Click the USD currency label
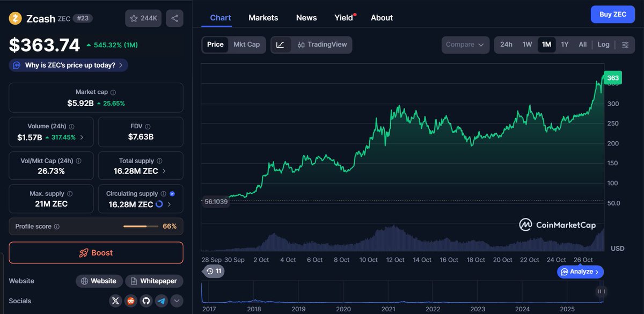 pyautogui.click(x=618, y=249)
